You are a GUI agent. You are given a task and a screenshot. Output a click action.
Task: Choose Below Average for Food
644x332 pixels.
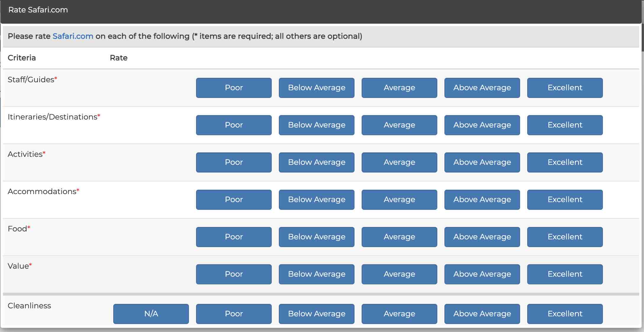pos(316,237)
